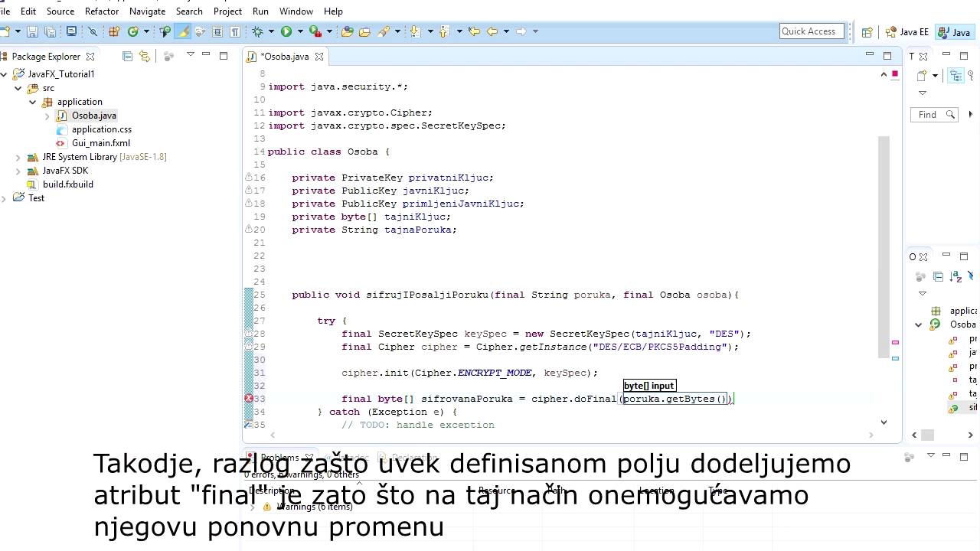Viewport: 980px width, 551px height.
Task: Open the New Java Package icon
Action: (x=114, y=31)
